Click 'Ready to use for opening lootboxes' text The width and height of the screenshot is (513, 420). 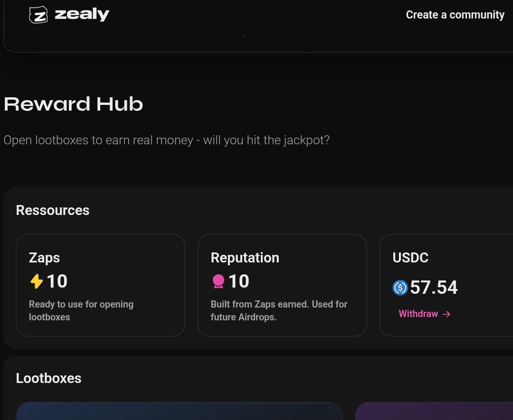coord(81,310)
